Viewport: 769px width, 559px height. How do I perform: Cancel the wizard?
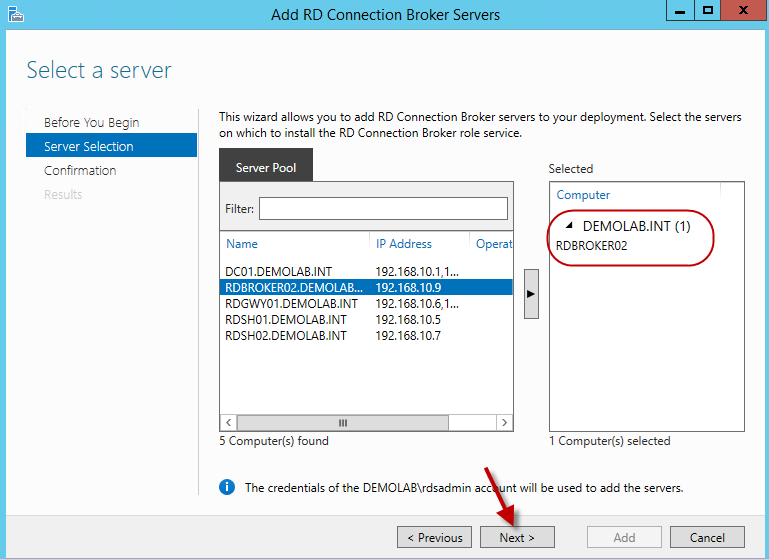tap(707, 537)
